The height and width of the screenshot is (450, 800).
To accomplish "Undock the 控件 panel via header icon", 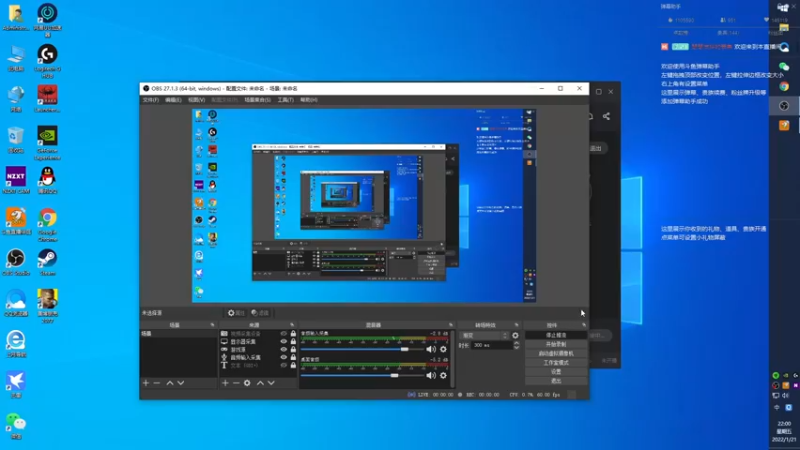I will 584,325.
